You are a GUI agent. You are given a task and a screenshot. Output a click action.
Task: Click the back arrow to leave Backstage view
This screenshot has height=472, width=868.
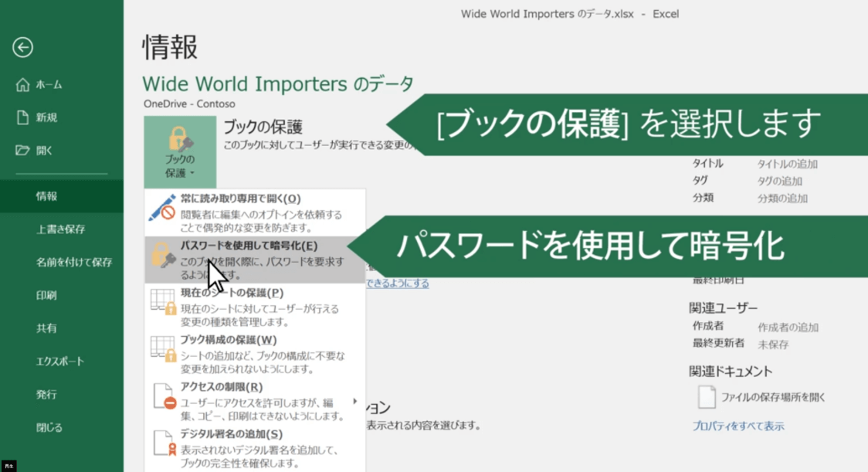click(x=22, y=48)
